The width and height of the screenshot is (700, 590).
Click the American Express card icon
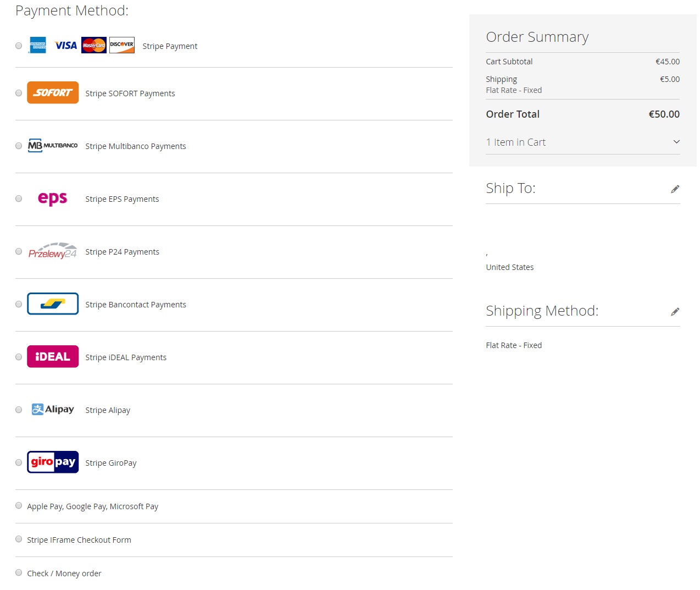pos(37,45)
